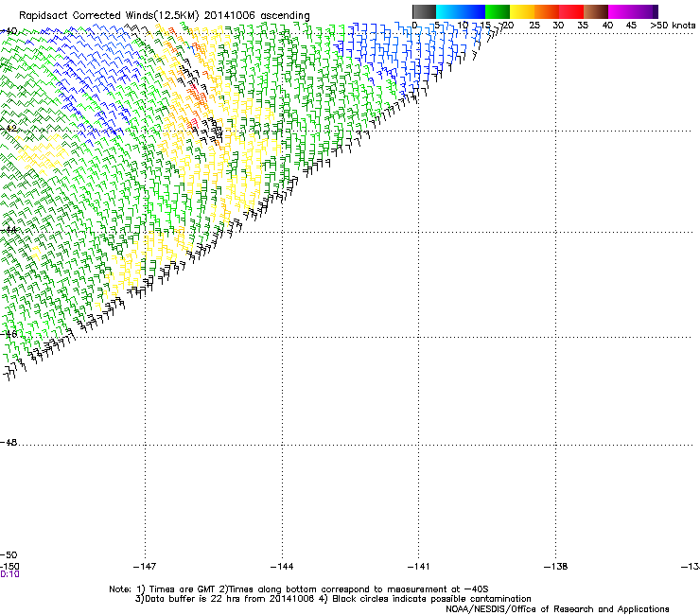
Task: Click the '-144' longitude axis label
Action: [282, 567]
